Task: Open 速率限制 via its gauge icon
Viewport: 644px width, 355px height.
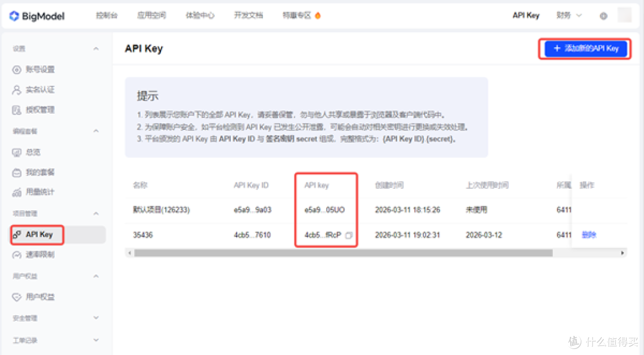Action: [17, 255]
